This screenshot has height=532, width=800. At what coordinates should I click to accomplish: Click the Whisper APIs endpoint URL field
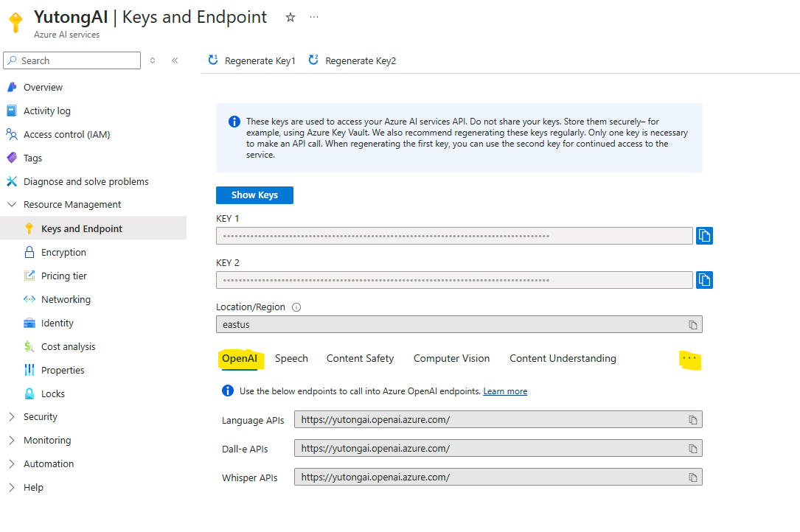[498, 477]
